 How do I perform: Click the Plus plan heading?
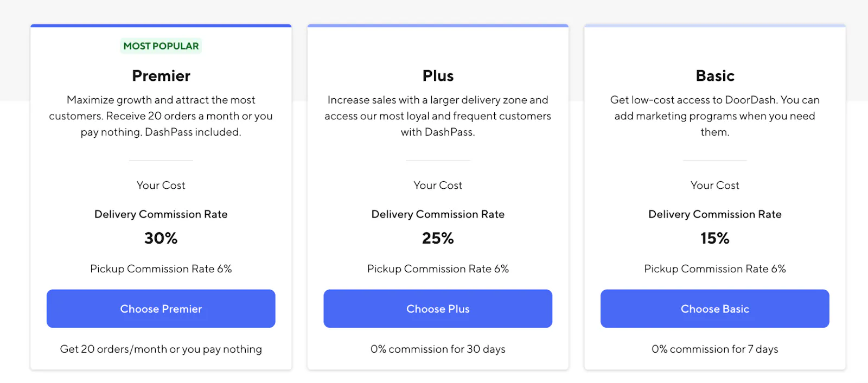(x=438, y=76)
